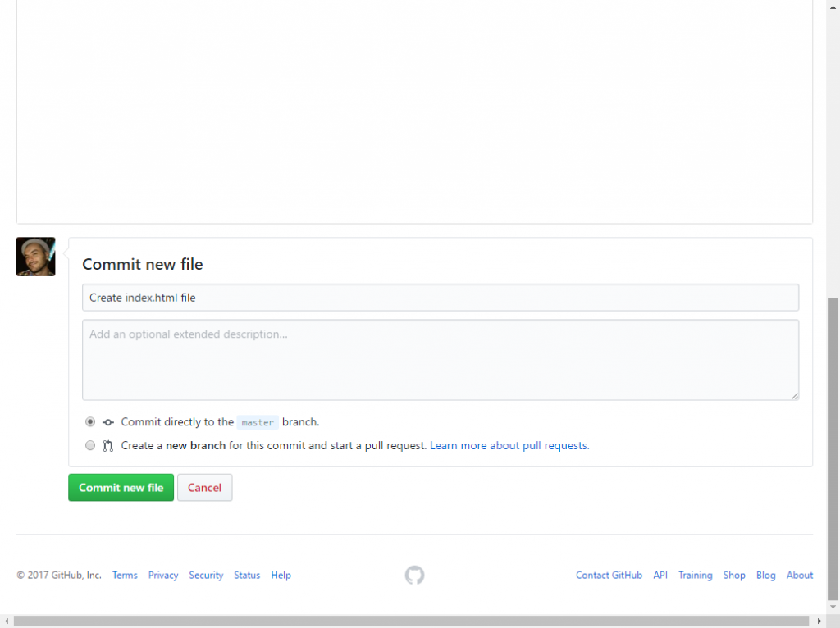Click the '© 2017 GitHub, Inc.' text
This screenshot has height=628, width=840.
(59, 575)
